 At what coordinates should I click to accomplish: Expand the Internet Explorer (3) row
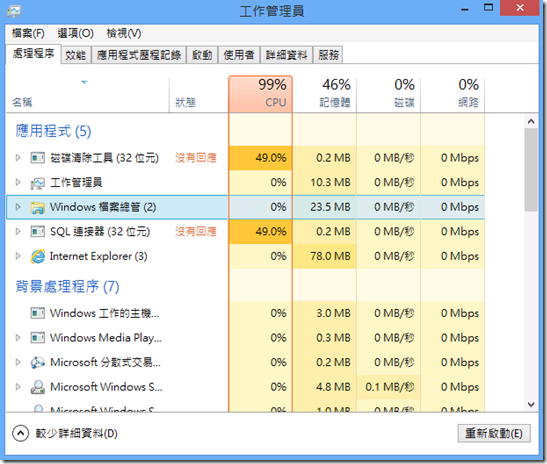[18, 256]
